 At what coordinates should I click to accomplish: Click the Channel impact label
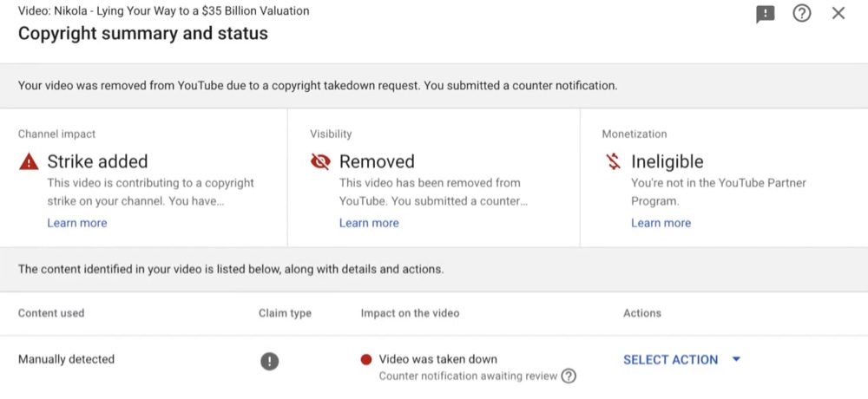[56, 134]
